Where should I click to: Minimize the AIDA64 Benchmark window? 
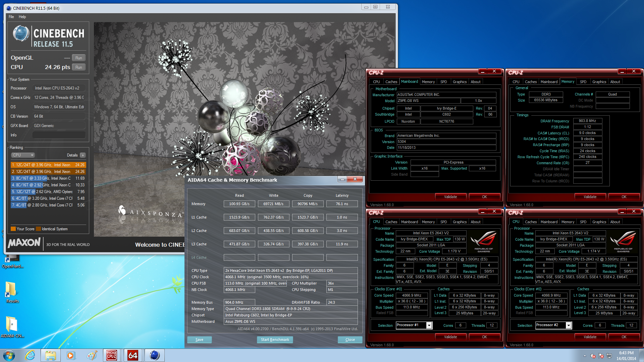pos(342,179)
